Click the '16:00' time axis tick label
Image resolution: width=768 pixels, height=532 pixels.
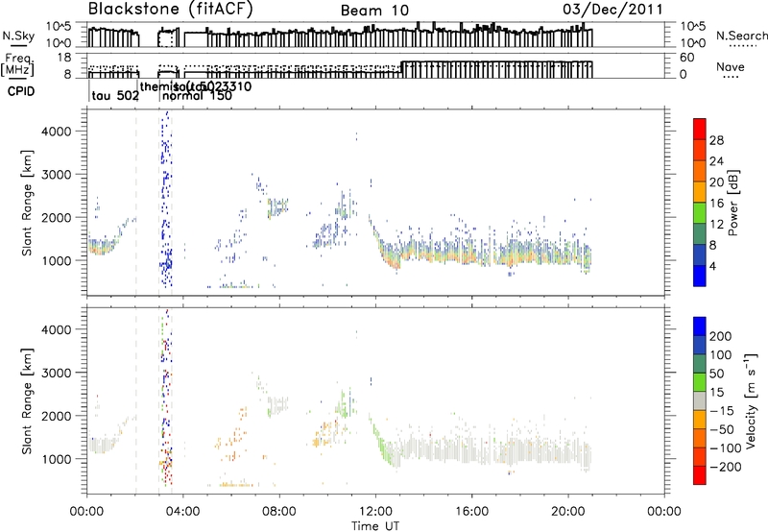471,512
